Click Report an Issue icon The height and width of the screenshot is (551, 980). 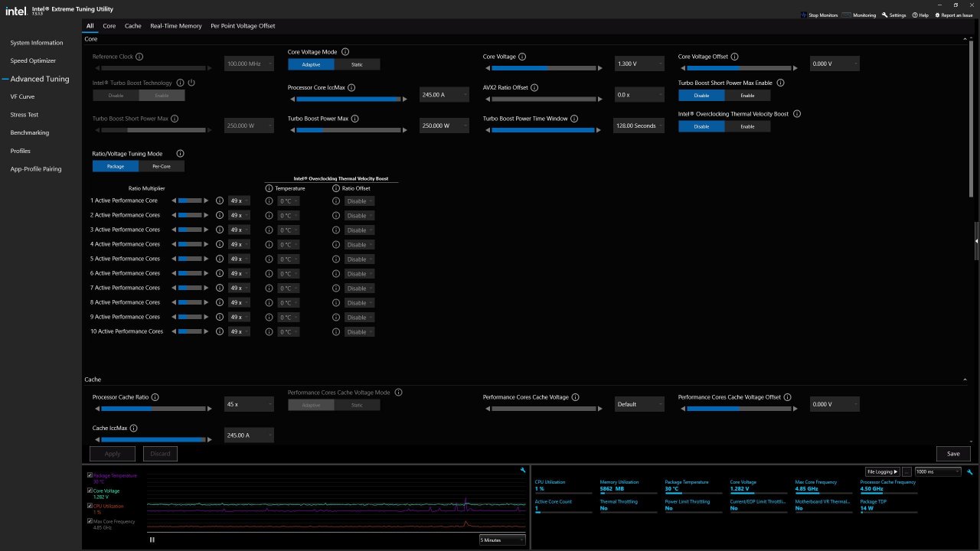[937, 15]
